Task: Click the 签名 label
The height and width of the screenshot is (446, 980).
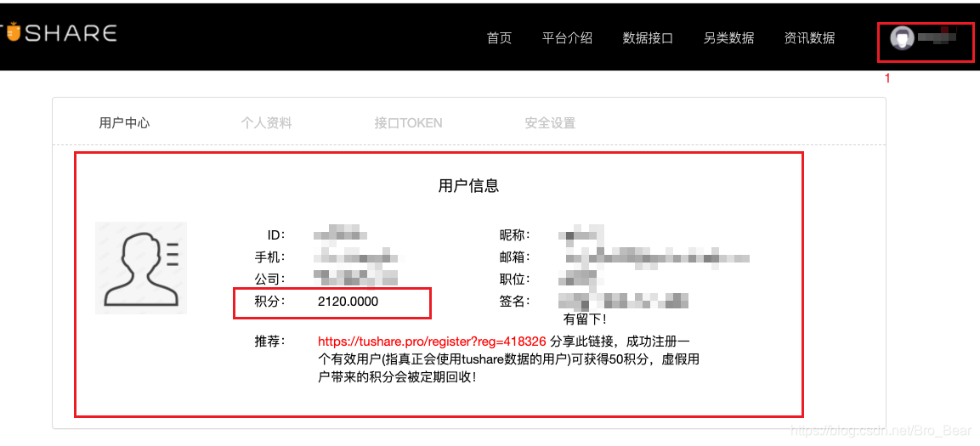Action: tap(515, 302)
